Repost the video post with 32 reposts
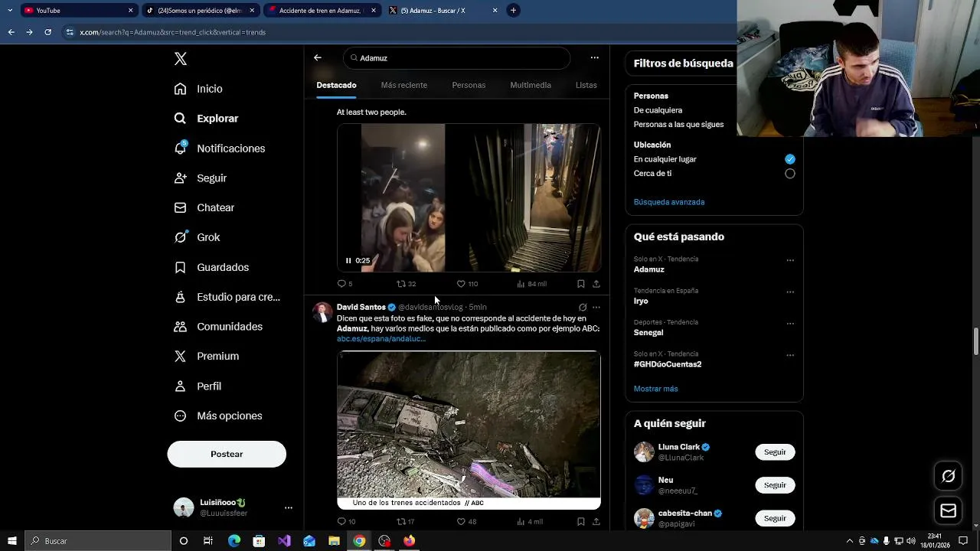This screenshot has width=980, height=551. (406, 284)
